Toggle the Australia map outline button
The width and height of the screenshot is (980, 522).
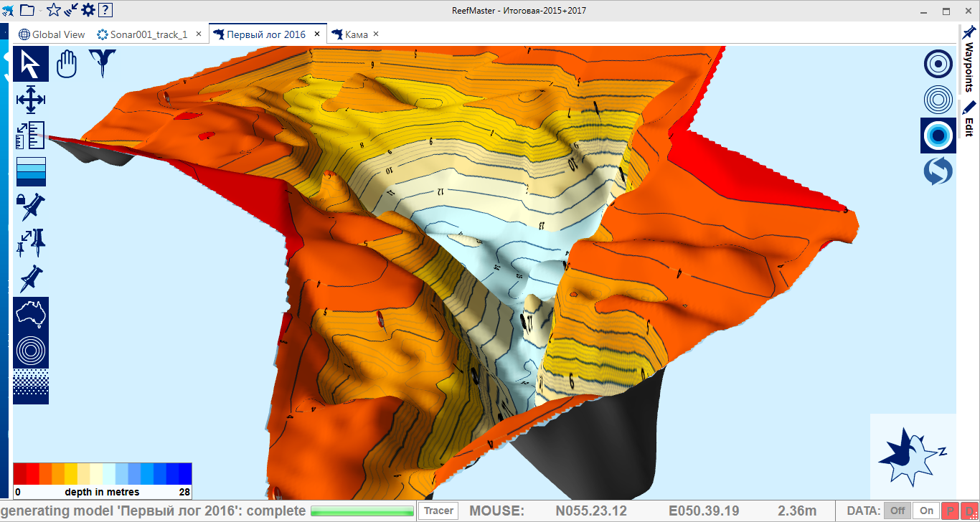click(31, 315)
